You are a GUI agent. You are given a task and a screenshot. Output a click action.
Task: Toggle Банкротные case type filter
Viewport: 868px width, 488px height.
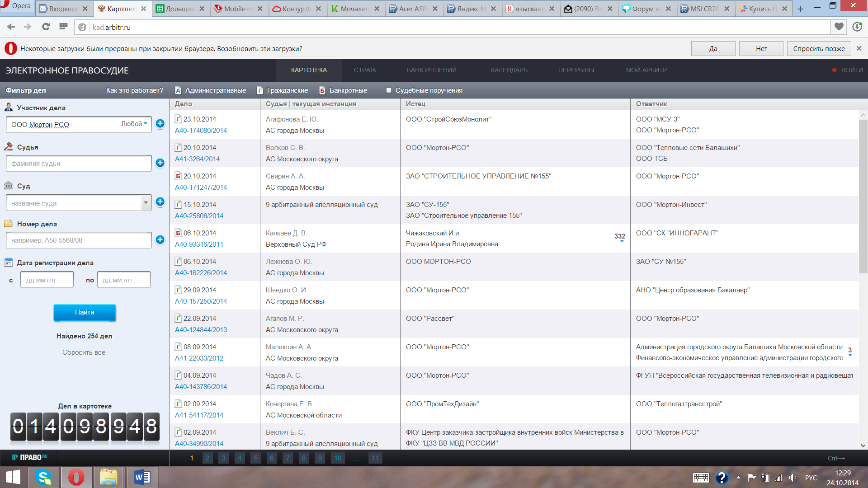pyautogui.click(x=343, y=90)
